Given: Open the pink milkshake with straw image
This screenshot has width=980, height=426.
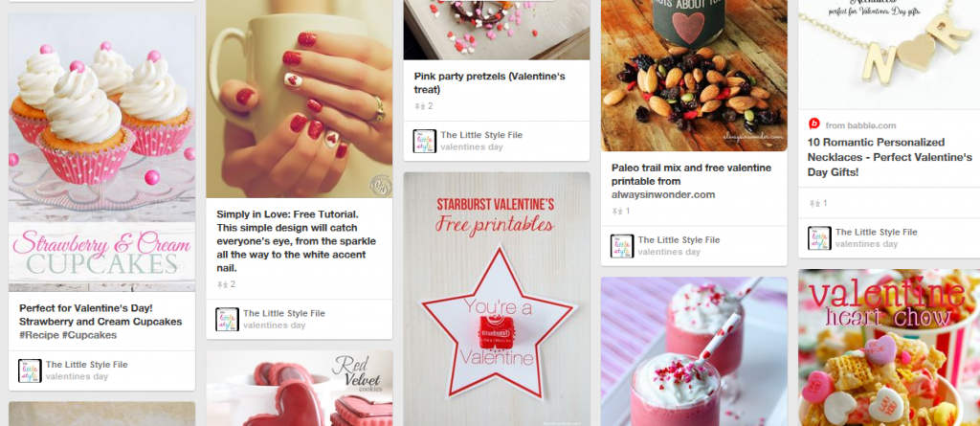Looking at the screenshot, I should coord(695,351).
